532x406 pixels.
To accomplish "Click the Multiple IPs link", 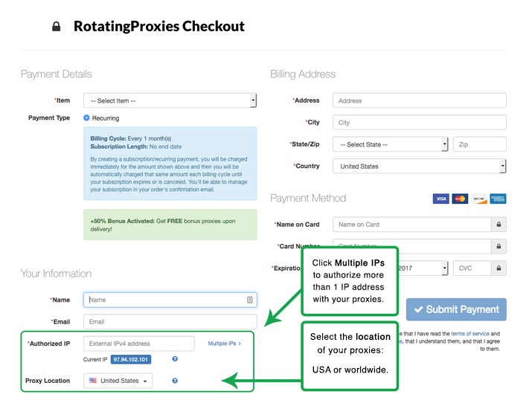I will pyautogui.click(x=224, y=344).
